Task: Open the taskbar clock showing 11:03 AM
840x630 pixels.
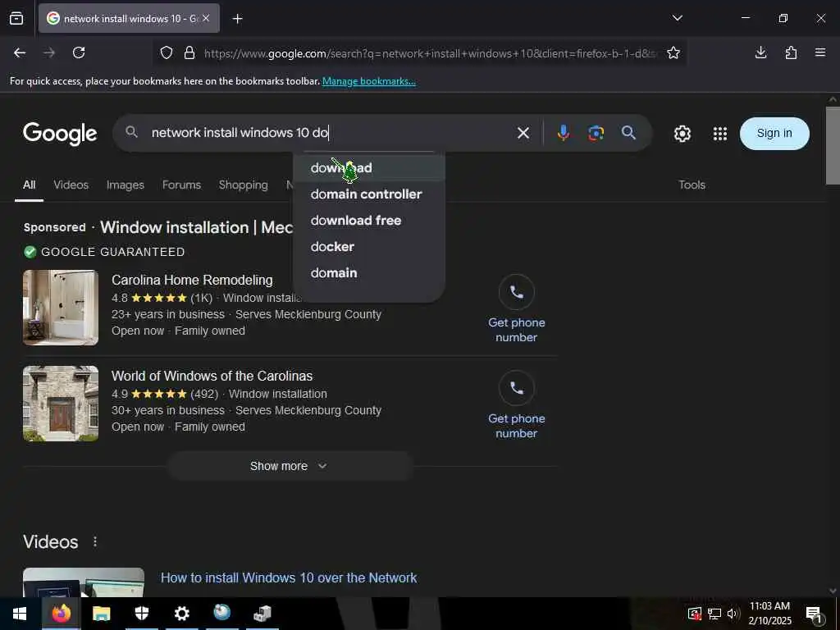Action: (769, 614)
